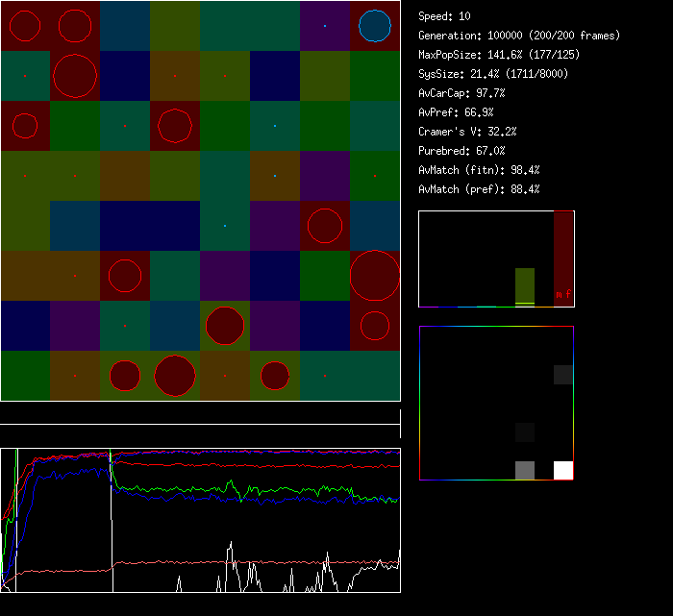Select the largest red circle on the grid's right edge
673x616 pixels.
pos(375,276)
